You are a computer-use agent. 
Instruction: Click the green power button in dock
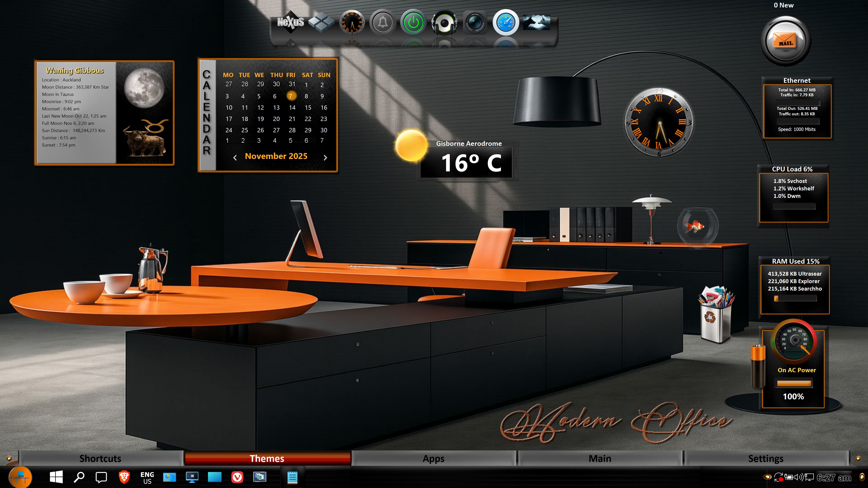pyautogui.click(x=413, y=23)
